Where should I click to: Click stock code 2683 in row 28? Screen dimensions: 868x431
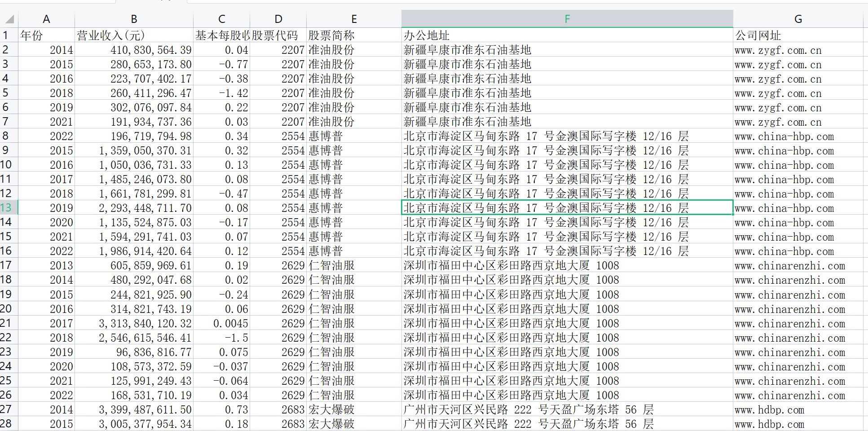[x=278, y=424]
